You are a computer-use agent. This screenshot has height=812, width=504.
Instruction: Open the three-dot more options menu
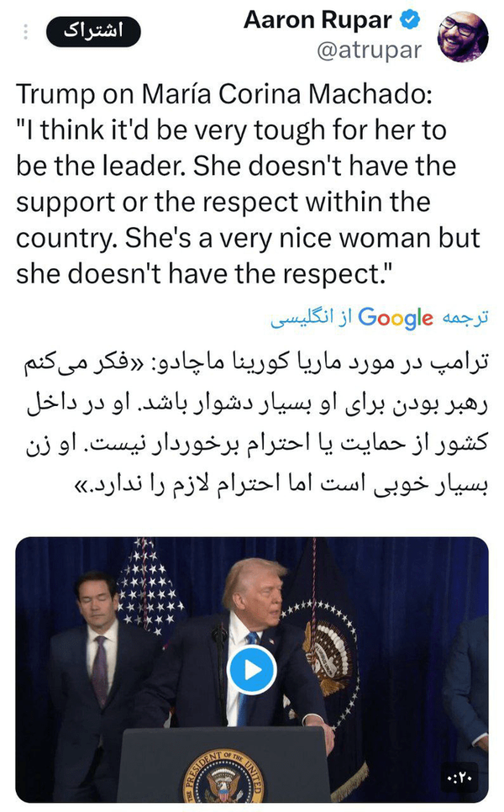26,32
